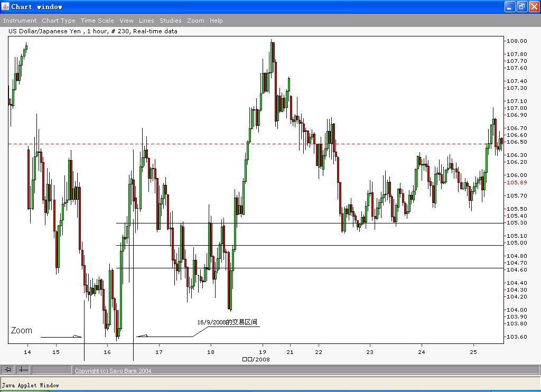Click date label 22 on the time axis
The image size is (541, 392).
[x=319, y=352]
